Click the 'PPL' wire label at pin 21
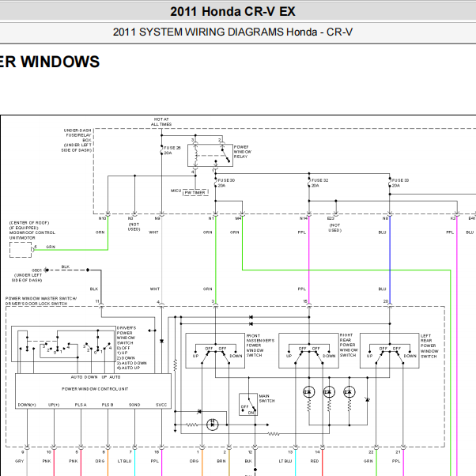The width and height of the screenshot is (476, 476). click(396, 461)
